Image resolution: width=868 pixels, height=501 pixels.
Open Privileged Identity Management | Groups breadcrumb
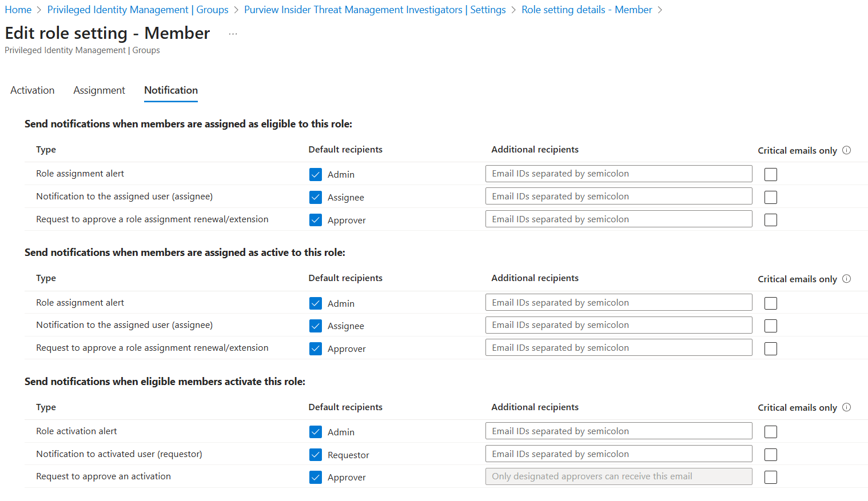click(x=138, y=10)
